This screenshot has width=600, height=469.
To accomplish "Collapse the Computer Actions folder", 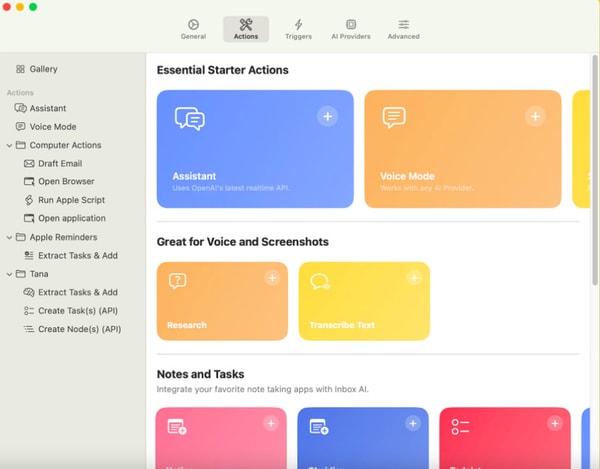I will pos(9,145).
